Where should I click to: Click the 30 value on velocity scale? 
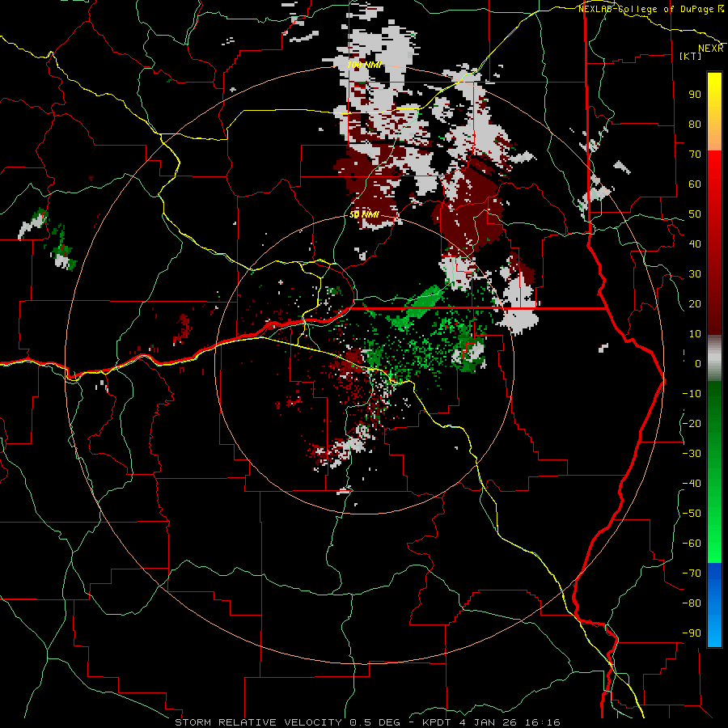(695, 274)
